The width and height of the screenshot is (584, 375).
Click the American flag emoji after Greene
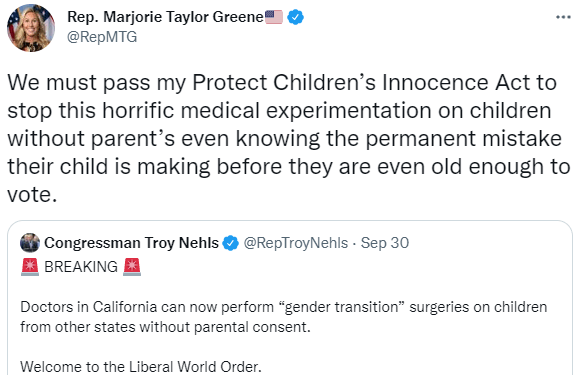[x=274, y=17]
